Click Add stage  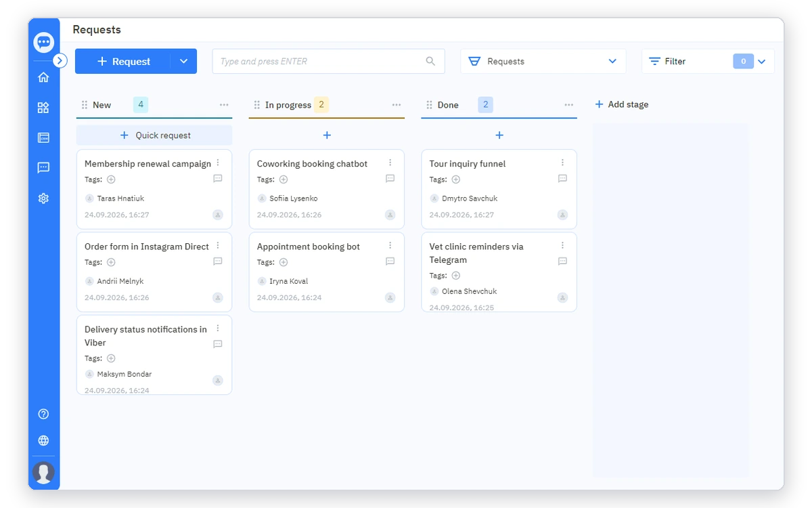click(622, 104)
